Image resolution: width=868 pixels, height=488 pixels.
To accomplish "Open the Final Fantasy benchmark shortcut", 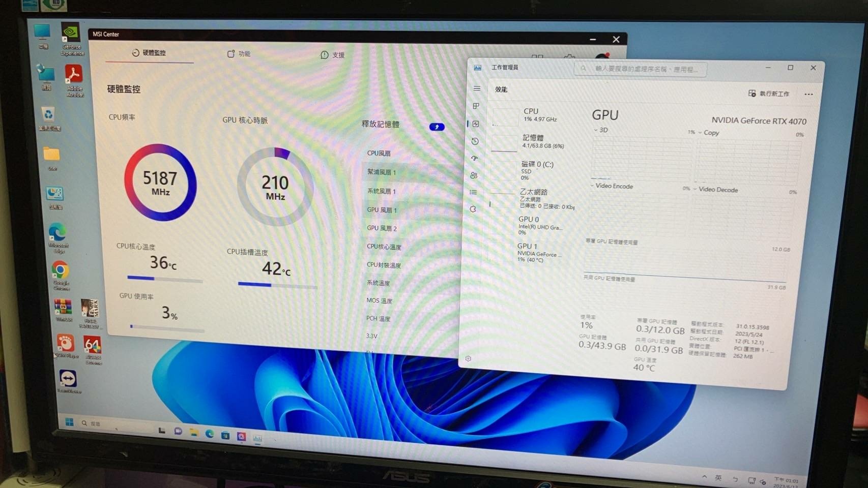I will (90, 313).
